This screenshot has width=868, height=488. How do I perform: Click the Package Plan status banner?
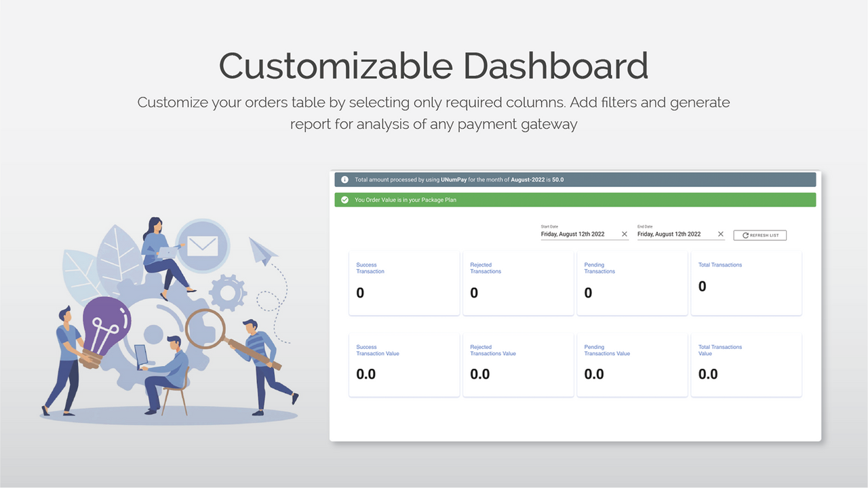pos(575,199)
